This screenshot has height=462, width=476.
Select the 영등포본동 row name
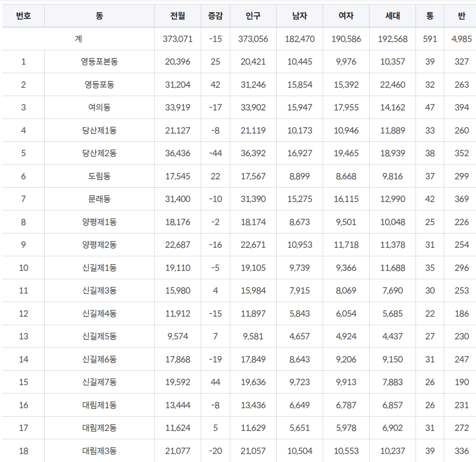point(99,62)
